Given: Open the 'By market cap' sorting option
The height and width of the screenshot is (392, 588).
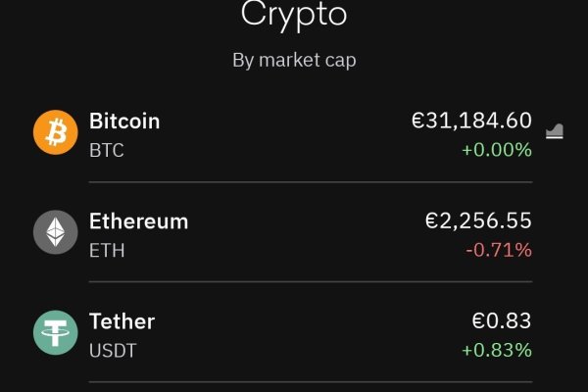Looking at the screenshot, I should (294, 60).
